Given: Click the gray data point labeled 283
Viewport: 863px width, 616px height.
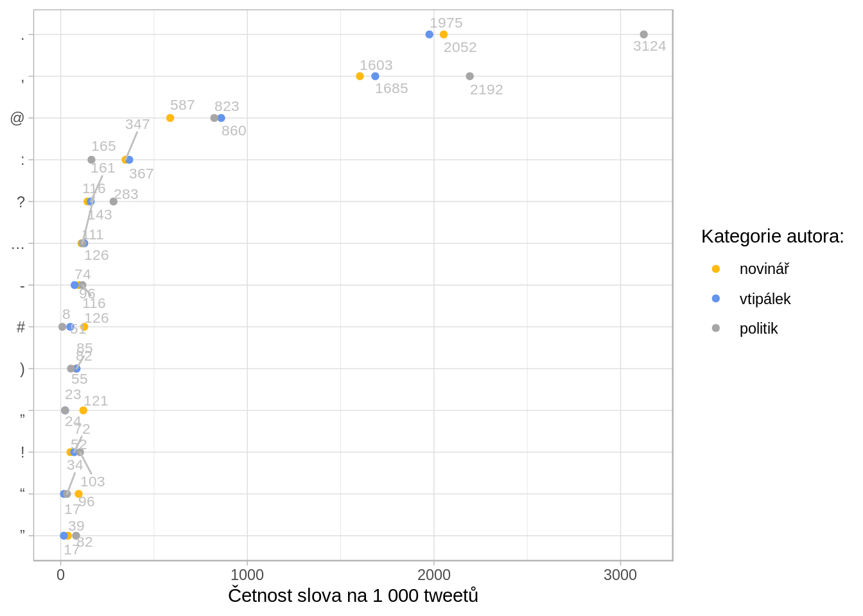Looking at the screenshot, I should coord(114,201).
